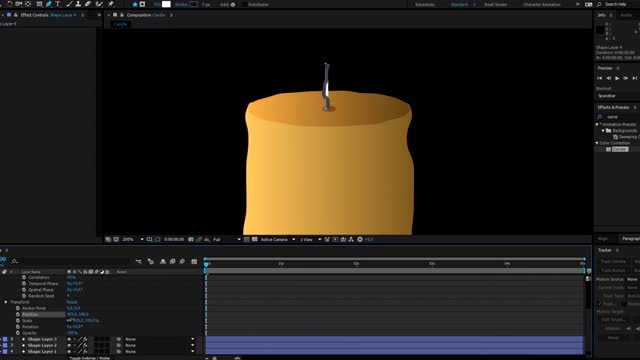Image resolution: width=640 pixels, height=360 pixels.
Task: Select the Pen tool in the toolbar
Action: [49, 4]
